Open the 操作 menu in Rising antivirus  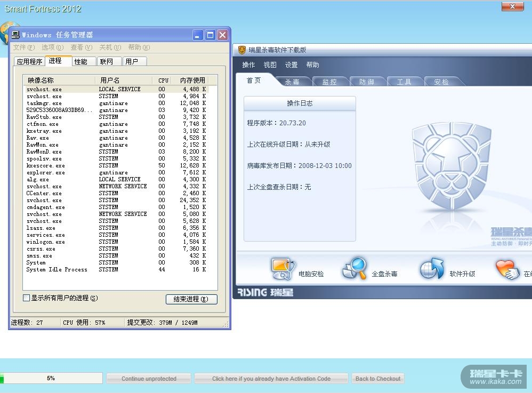[x=248, y=65]
